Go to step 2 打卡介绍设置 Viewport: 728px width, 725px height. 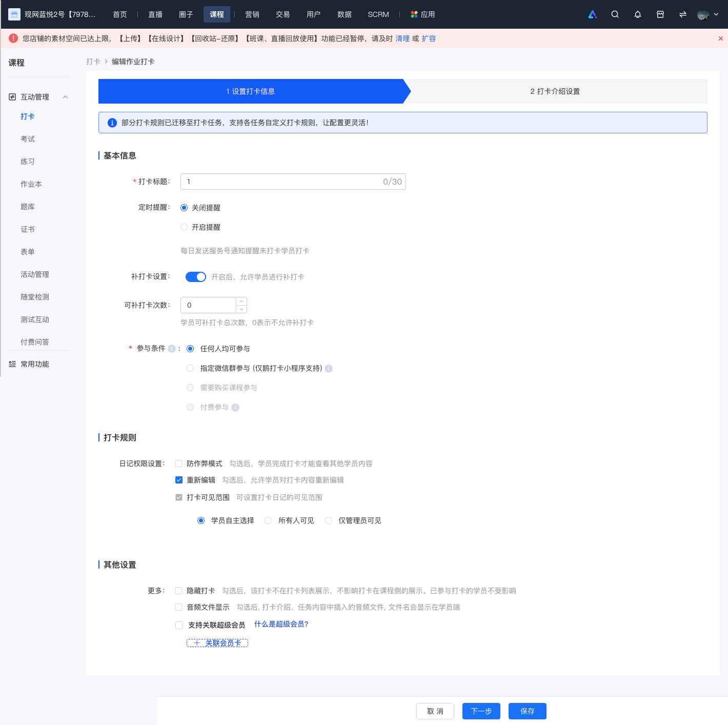tap(555, 91)
